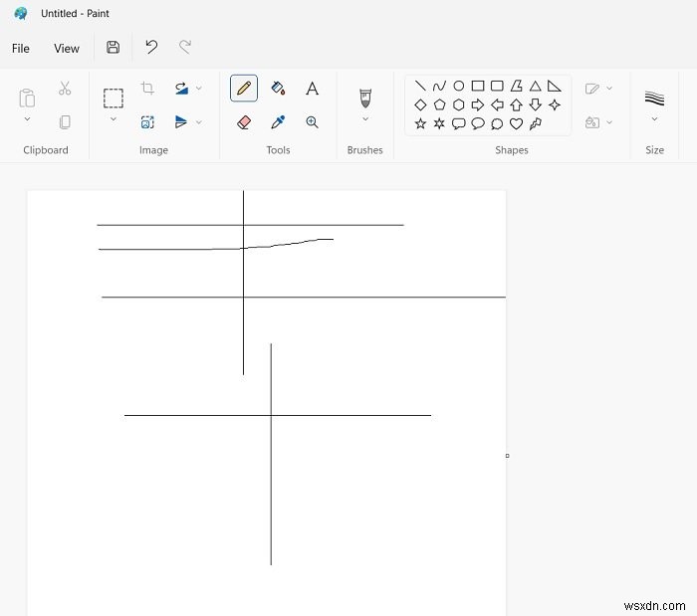
Task: Click the Shape fill icon
Action: [592, 122]
